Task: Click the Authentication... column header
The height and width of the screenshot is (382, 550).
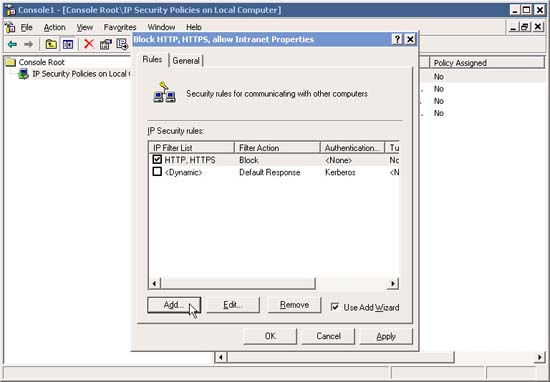Action: pyautogui.click(x=353, y=148)
